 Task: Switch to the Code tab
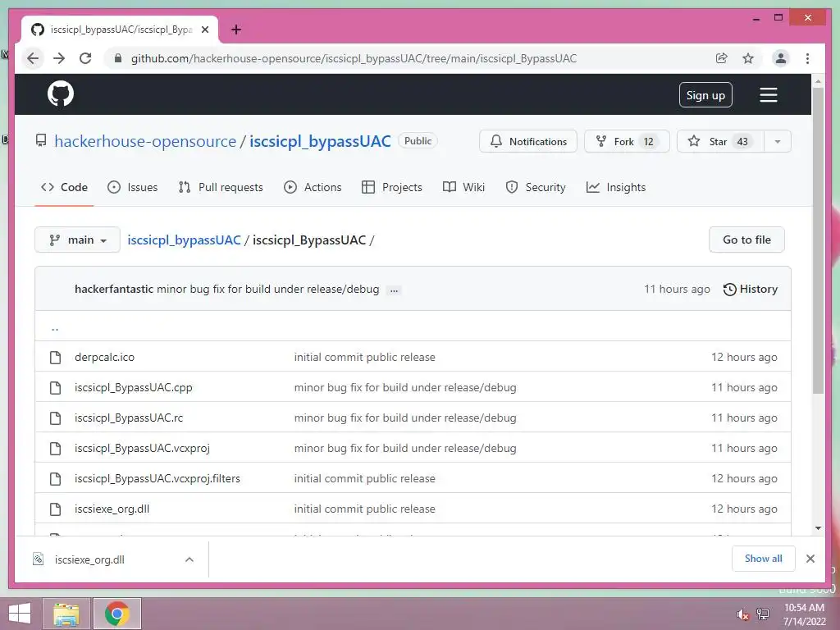(64, 187)
